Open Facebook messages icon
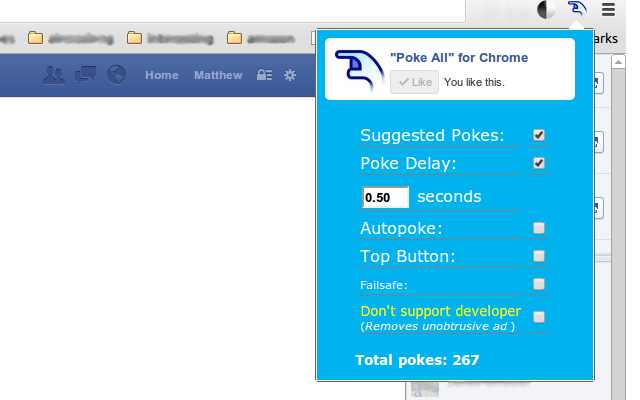The width and height of the screenshot is (640, 400). (85, 75)
